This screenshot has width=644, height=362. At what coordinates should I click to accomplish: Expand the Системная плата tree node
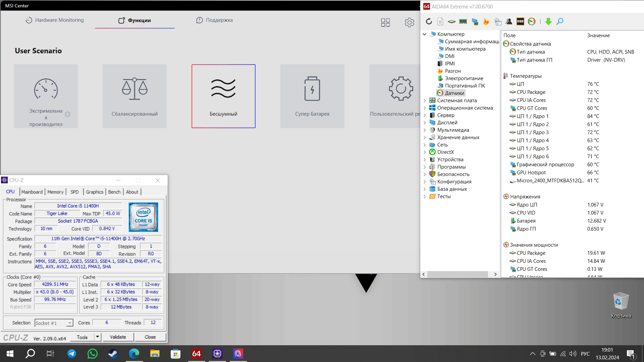point(425,101)
